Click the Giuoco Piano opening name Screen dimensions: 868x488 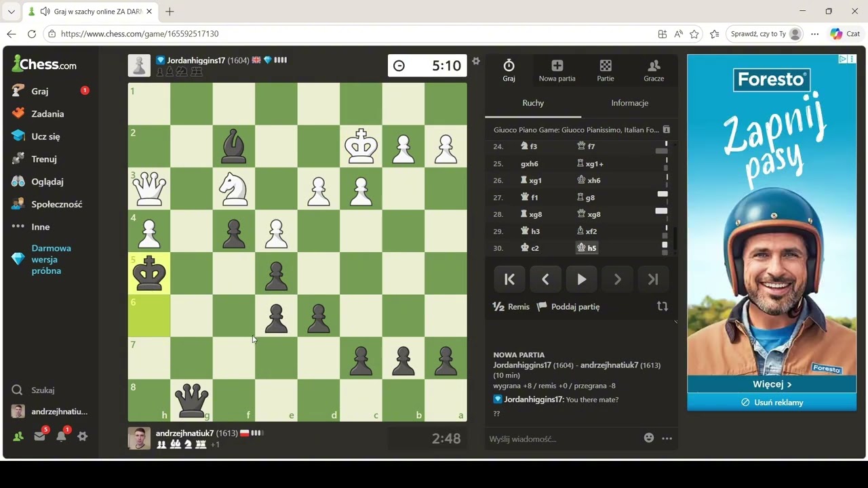tap(576, 129)
